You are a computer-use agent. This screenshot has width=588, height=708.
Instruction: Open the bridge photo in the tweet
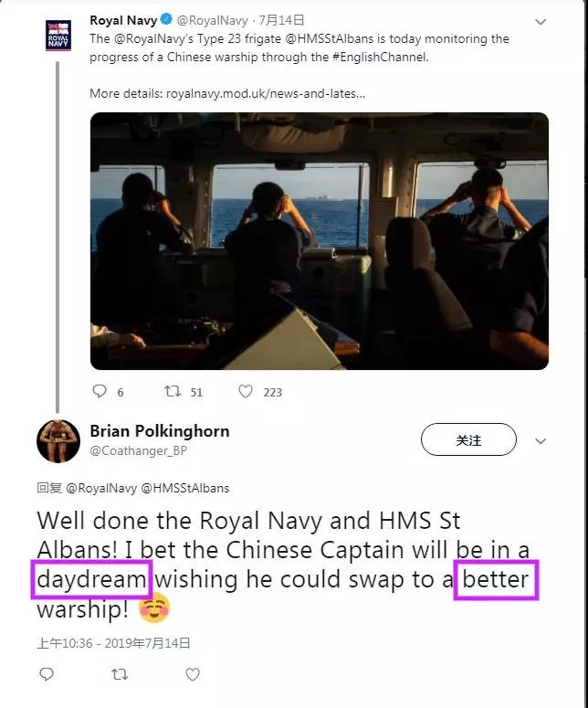[320, 241]
